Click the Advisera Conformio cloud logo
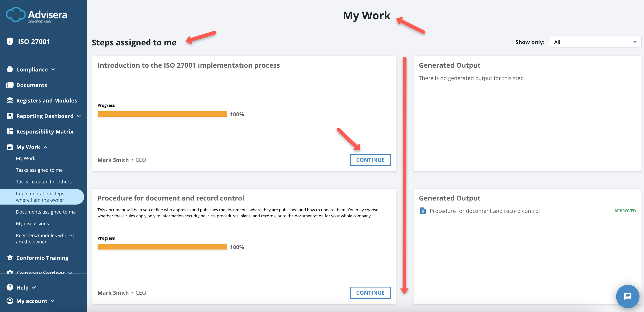 click(16, 15)
